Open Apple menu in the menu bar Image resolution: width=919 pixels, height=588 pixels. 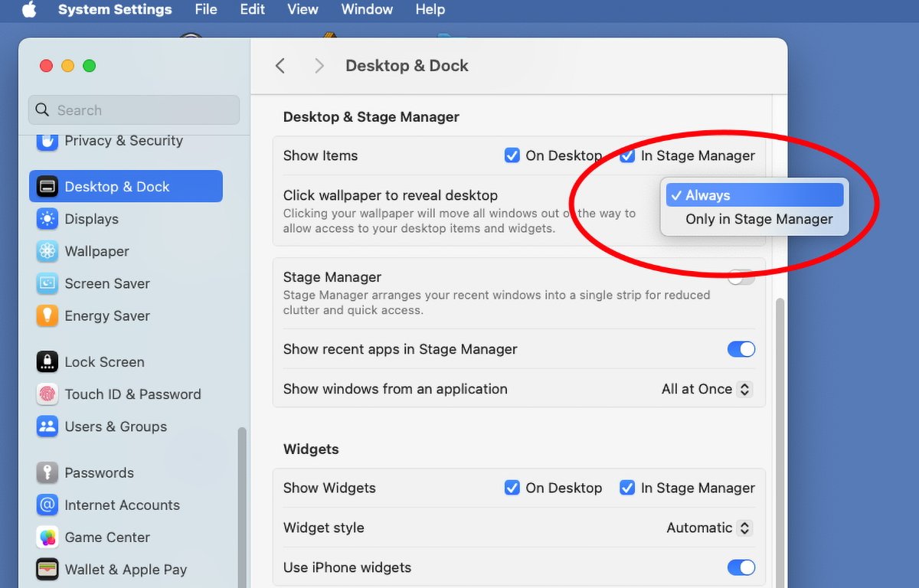(29, 10)
